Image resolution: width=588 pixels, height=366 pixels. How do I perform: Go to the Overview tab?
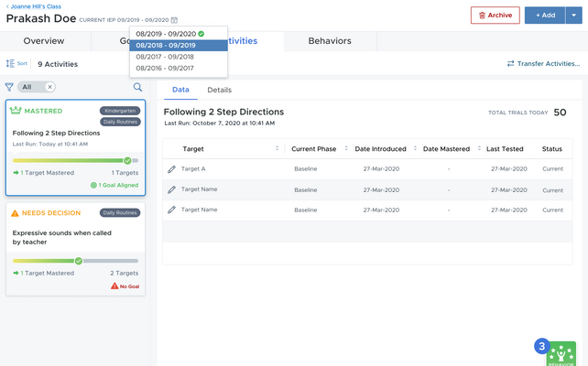[44, 41]
